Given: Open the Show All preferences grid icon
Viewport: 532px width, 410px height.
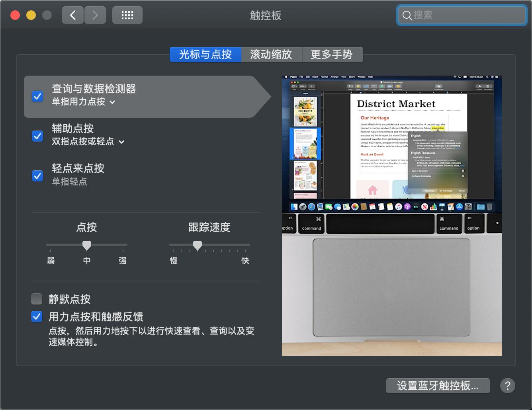Looking at the screenshot, I should pyautogui.click(x=127, y=15).
